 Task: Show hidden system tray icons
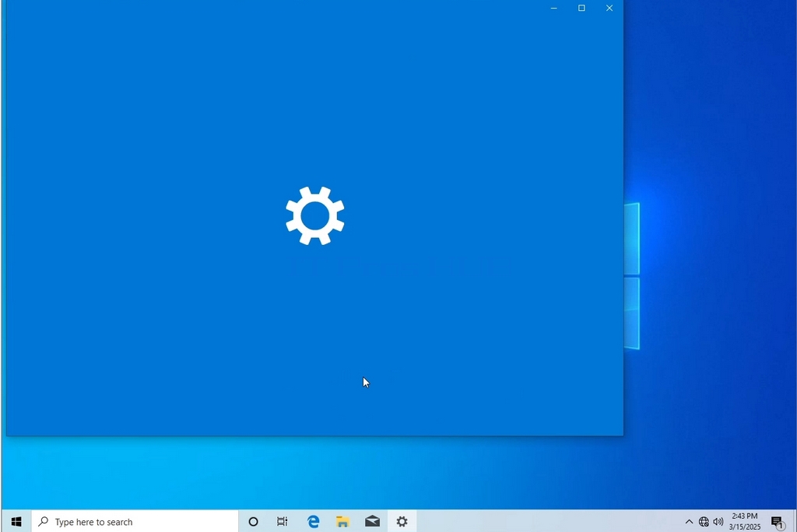click(x=689, y=521)
